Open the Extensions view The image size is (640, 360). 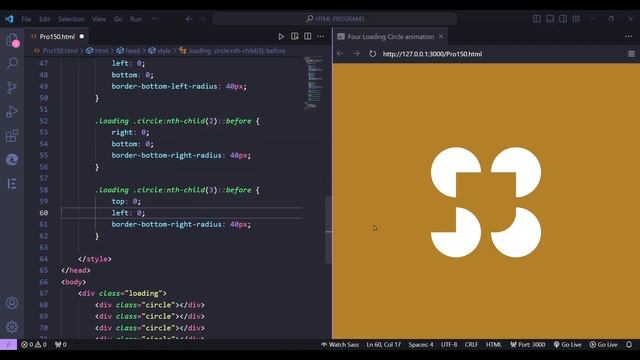[12, 136]
